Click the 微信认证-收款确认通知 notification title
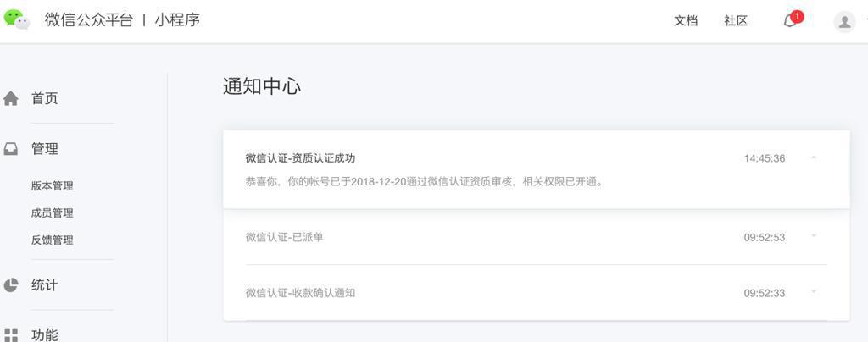 coord(300,293)
